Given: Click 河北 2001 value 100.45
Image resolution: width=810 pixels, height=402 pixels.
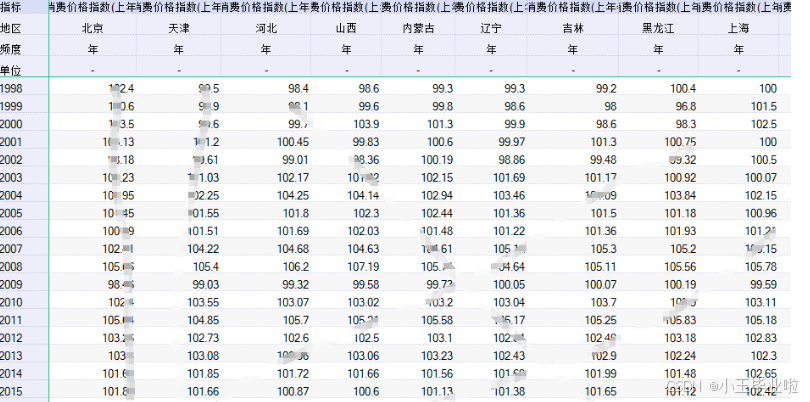Looking at the screenshot, I should coord(293,142).
